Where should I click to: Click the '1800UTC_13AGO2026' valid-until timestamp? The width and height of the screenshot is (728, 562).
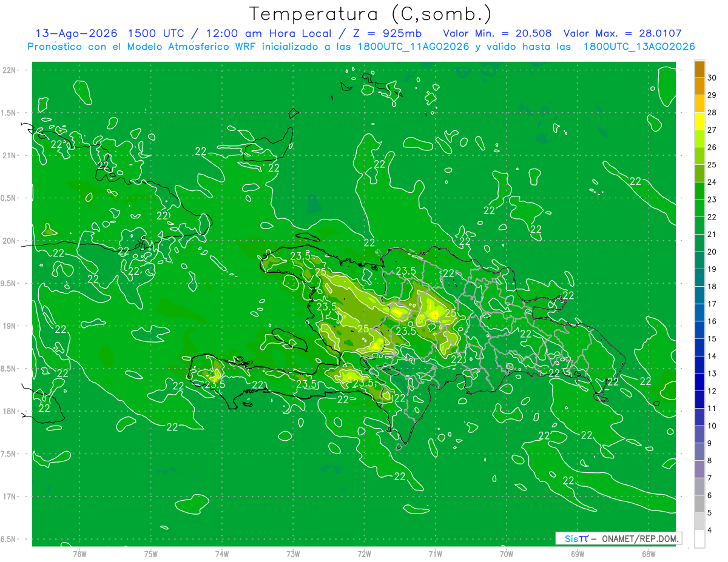point(639,46)
